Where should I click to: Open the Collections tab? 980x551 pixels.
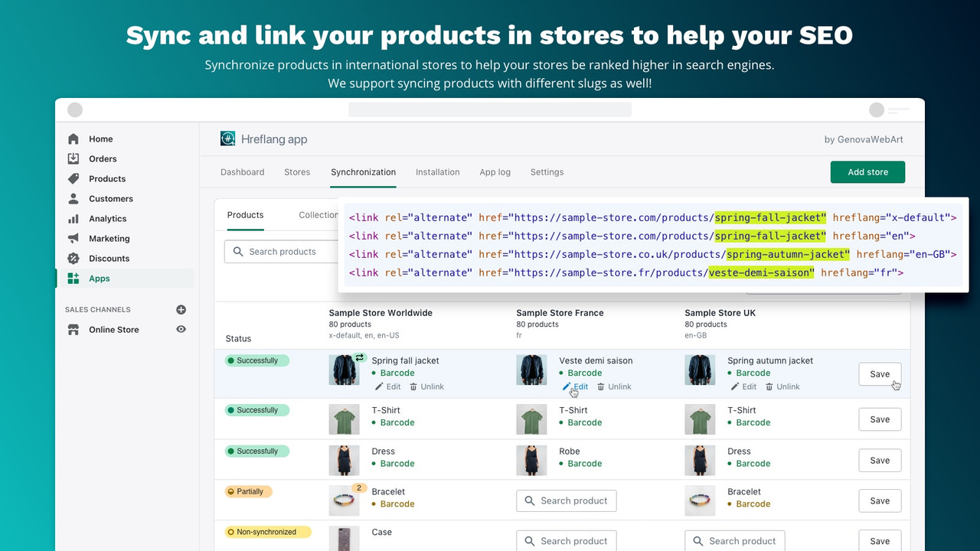click(321, 215)
